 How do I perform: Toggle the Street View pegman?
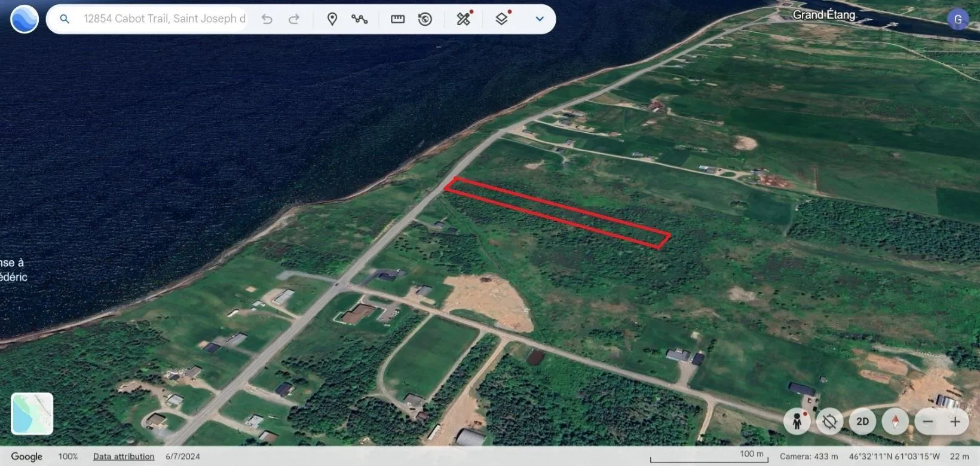(797, 422)
